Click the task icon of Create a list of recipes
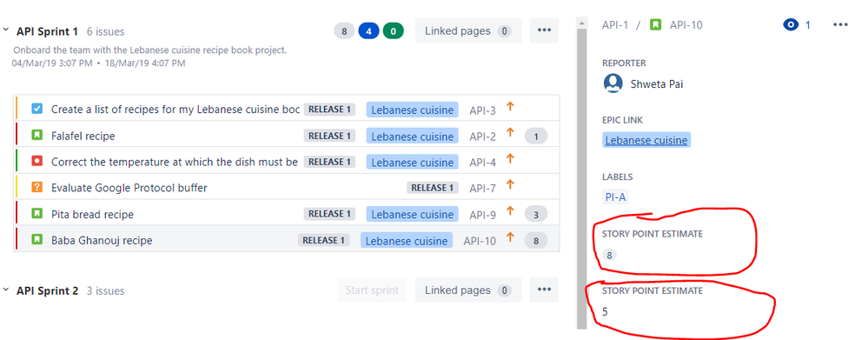The image size is (868, 340). point(37,109)
